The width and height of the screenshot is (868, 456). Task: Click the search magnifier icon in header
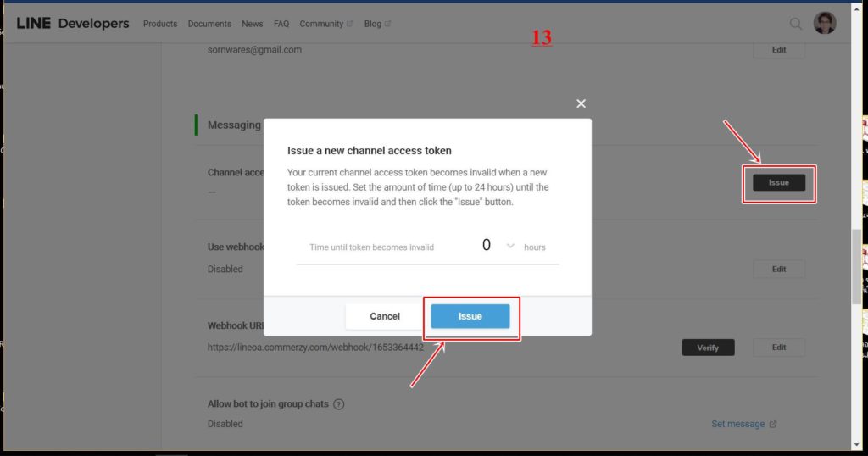(795, 24)
